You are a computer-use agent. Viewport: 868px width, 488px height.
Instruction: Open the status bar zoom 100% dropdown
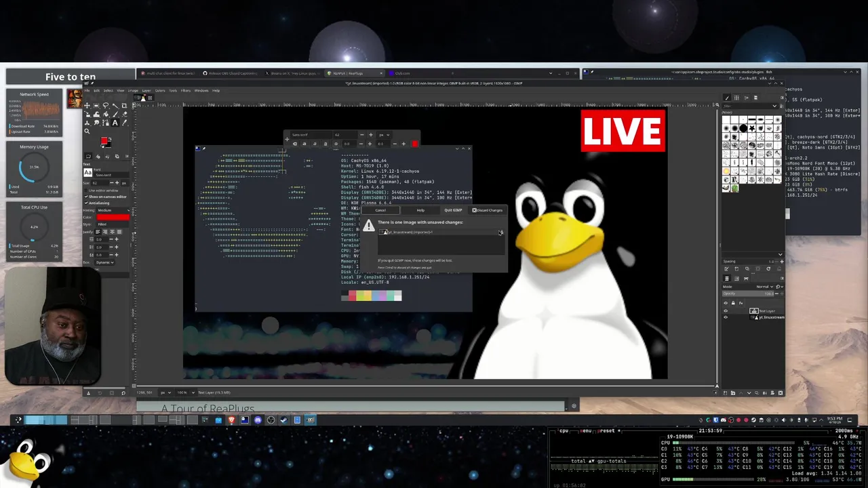(186, 392)
